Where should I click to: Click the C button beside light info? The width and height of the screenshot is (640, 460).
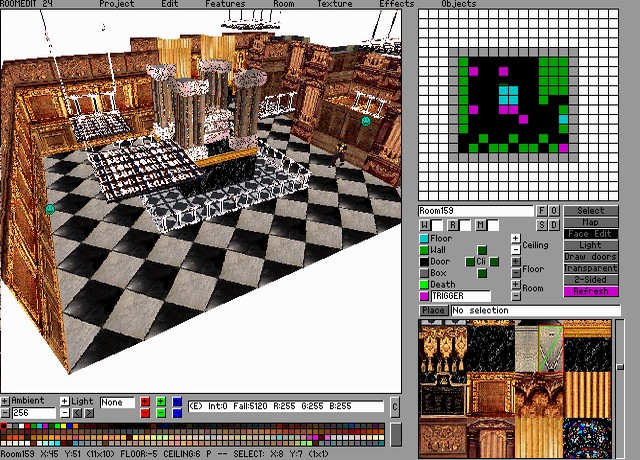(x=394, y=407)
